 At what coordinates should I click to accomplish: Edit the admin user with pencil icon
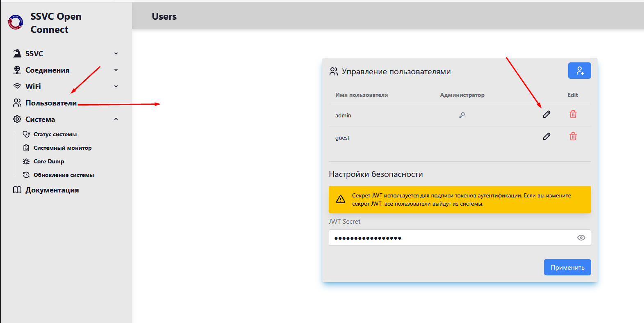pos(546,115)
